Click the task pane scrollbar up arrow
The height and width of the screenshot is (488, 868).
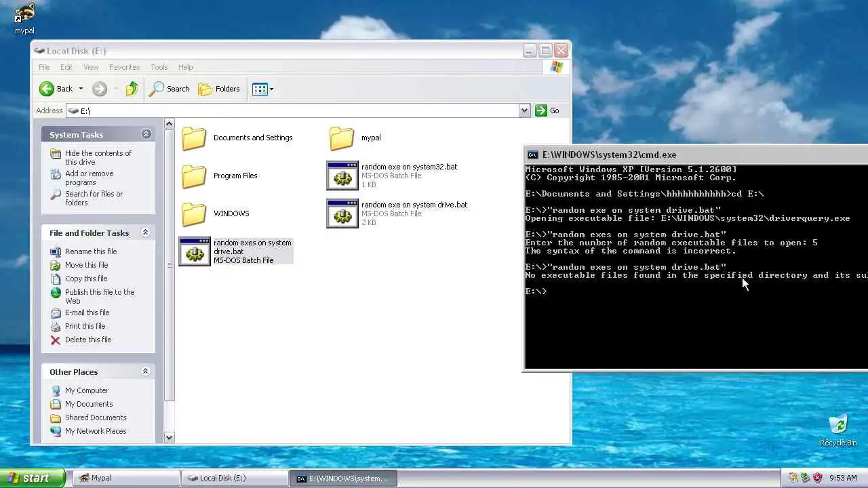[170, 124]
